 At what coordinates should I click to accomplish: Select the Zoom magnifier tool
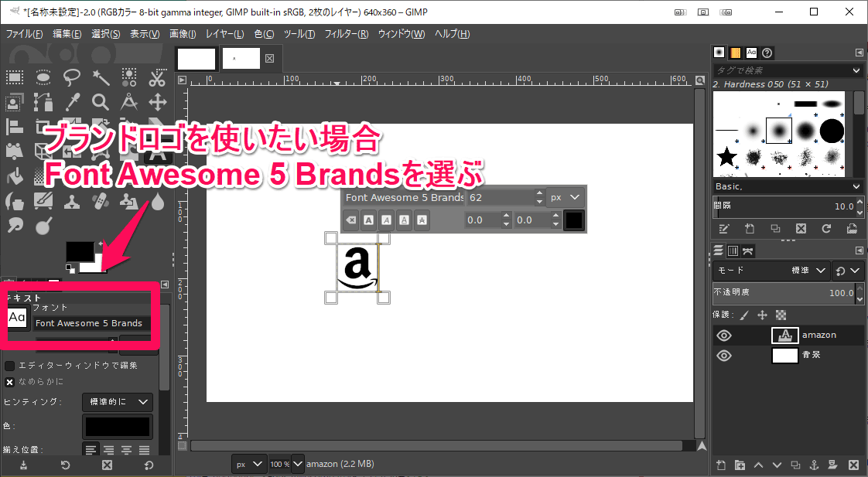point(101,102)
